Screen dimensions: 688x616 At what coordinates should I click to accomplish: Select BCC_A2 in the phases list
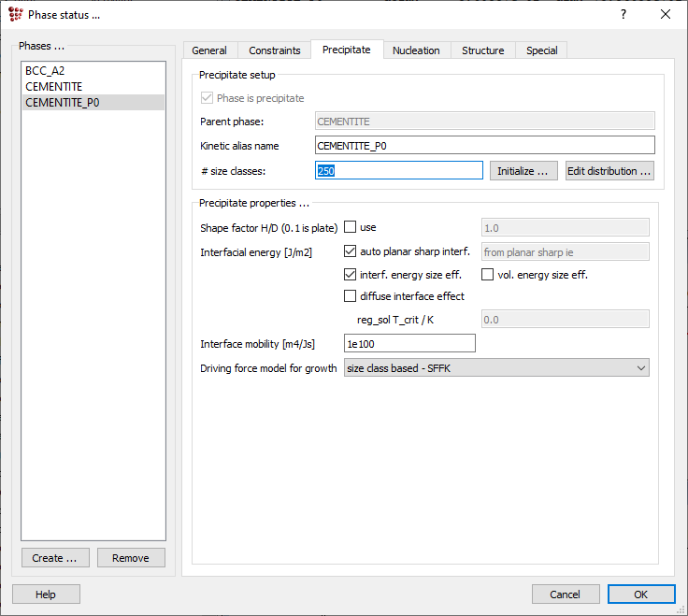45,70
